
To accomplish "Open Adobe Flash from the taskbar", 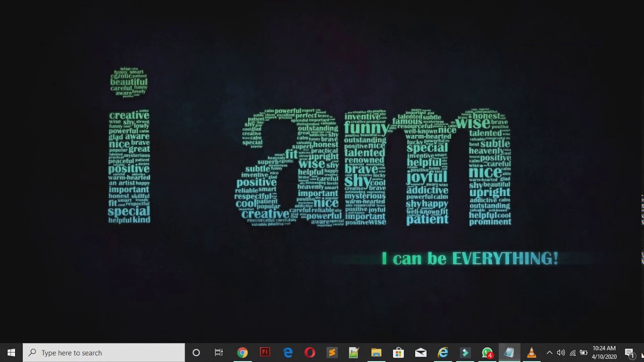I will tap(265, 352).
